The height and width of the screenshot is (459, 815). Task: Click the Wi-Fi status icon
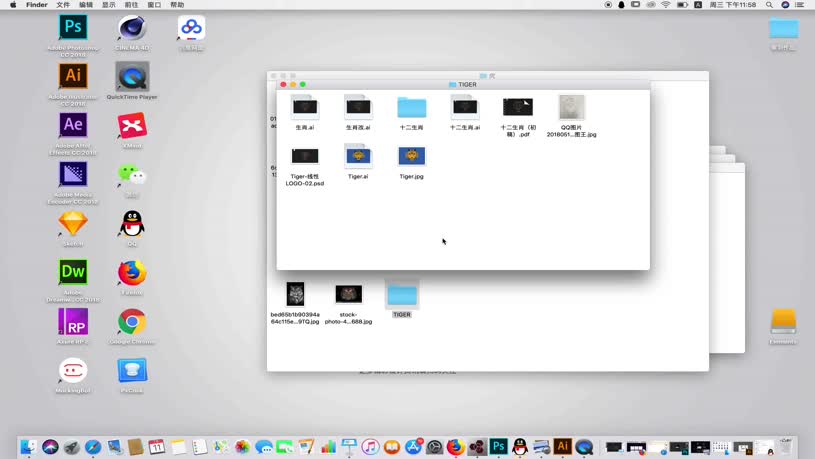(x=666, y=5)
